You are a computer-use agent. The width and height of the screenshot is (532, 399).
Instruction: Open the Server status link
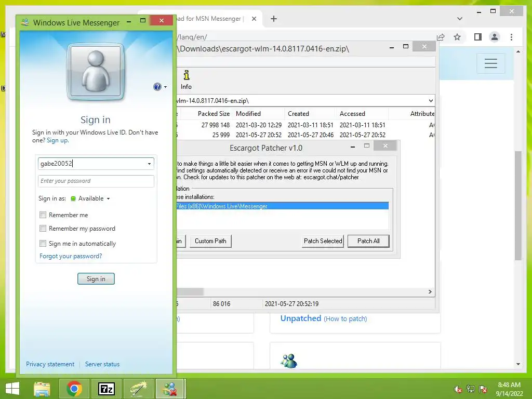tap(102, 364)
